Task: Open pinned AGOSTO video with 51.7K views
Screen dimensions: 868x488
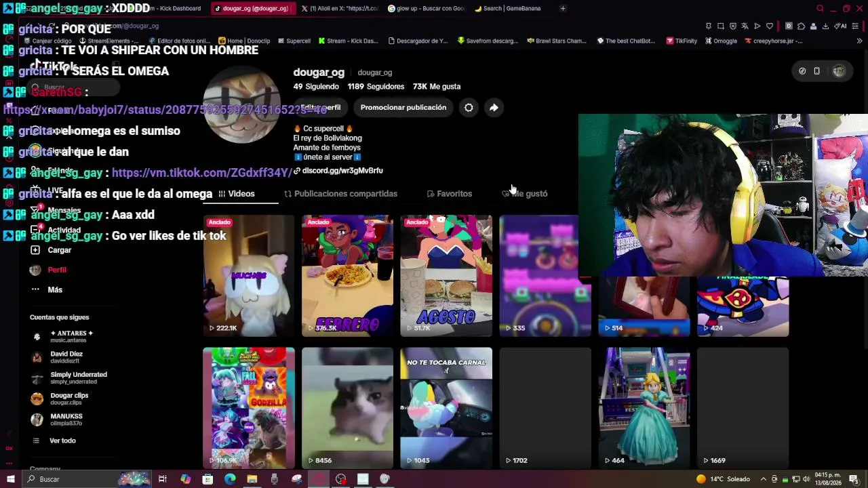Action: coord(446,276)
